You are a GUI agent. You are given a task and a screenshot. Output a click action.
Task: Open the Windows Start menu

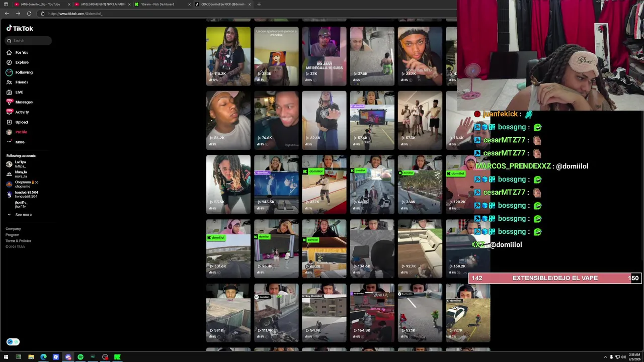pos(6,357)
